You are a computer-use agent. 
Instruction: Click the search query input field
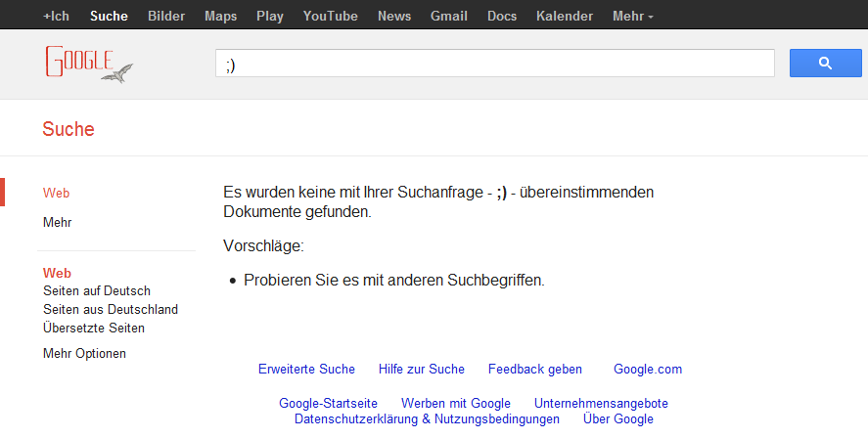tap(494, 64)
